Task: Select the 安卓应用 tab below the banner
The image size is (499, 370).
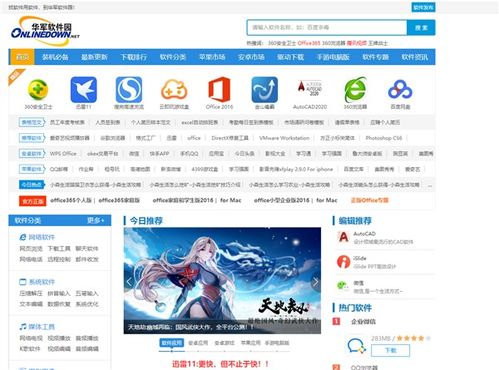Action: 198,343
